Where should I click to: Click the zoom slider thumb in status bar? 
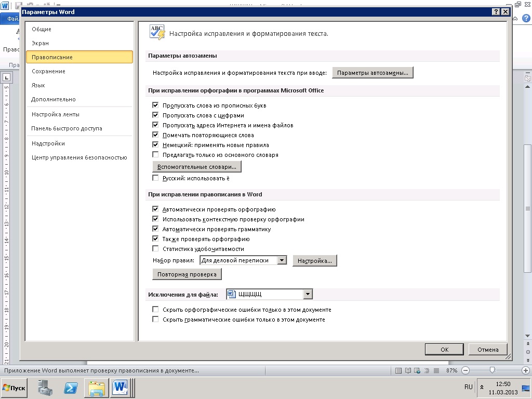click(493, 370)
